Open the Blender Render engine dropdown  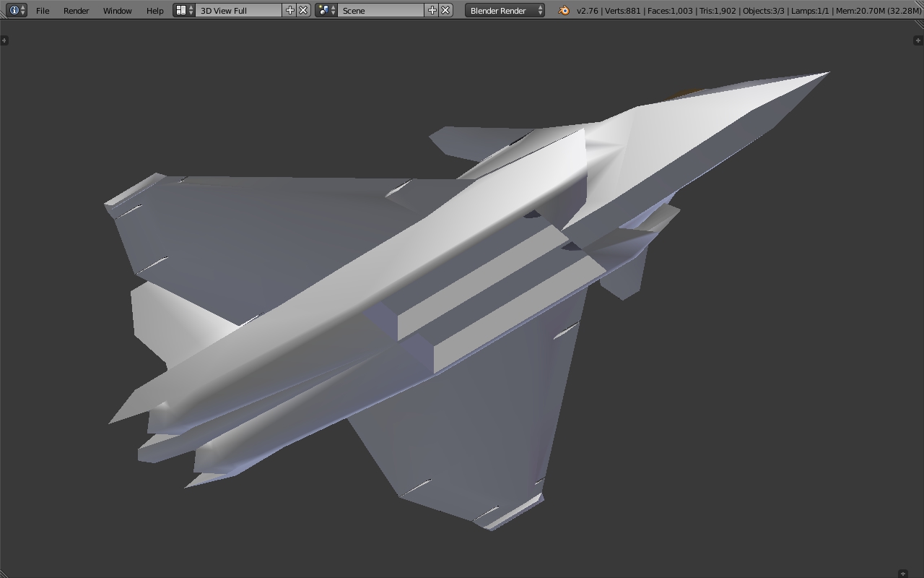click(505, 11)
